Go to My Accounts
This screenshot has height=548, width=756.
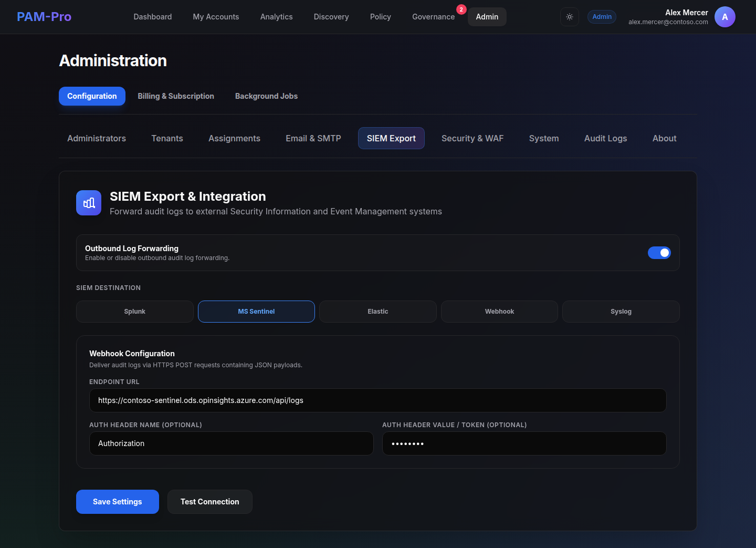tap(216, 17)
